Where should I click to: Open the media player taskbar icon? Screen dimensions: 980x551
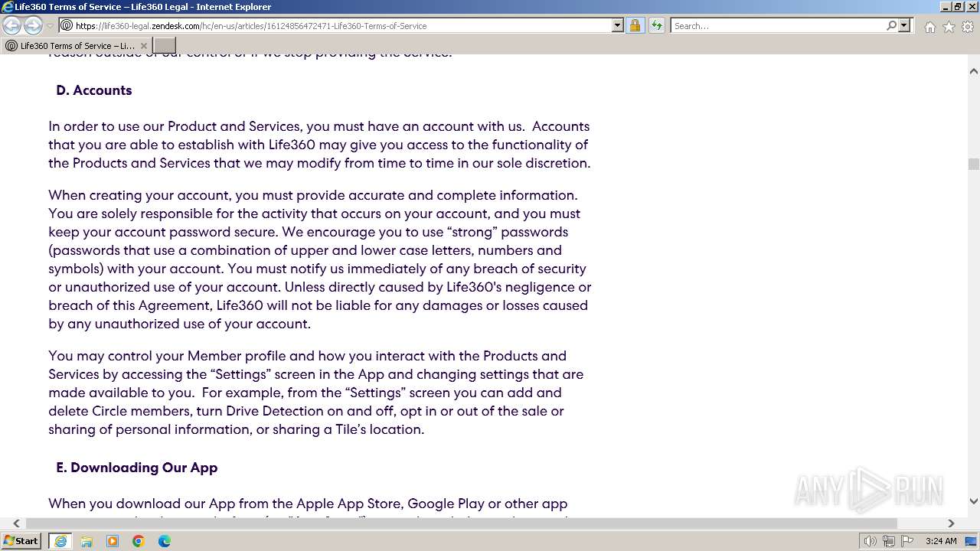pyautogui.click(x=113, y=541)
